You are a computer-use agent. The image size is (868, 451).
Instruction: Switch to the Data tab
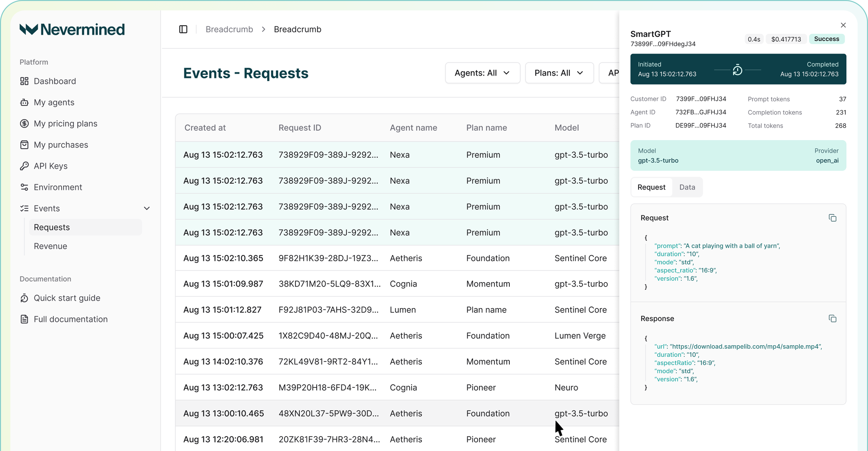tap(687, 187)
